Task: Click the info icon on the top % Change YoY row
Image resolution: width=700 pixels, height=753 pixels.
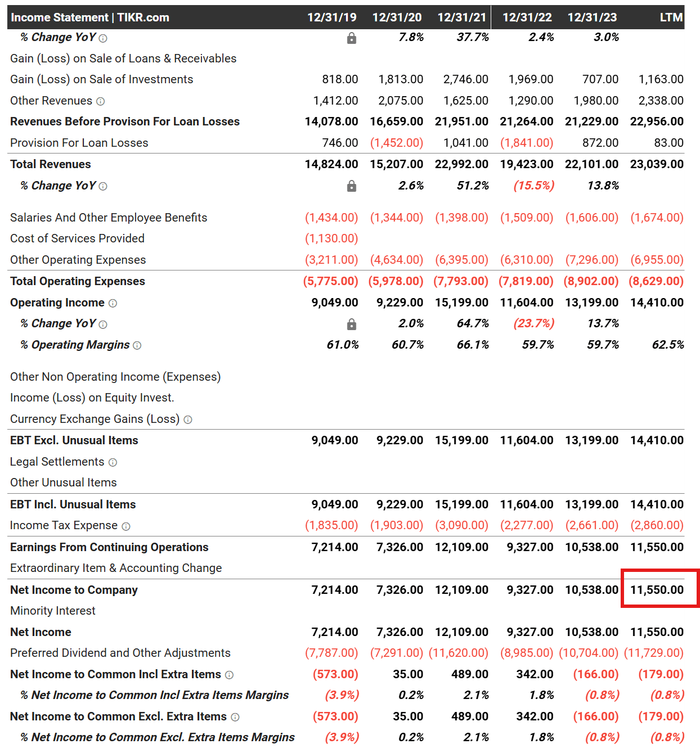Action: (102, 38)
